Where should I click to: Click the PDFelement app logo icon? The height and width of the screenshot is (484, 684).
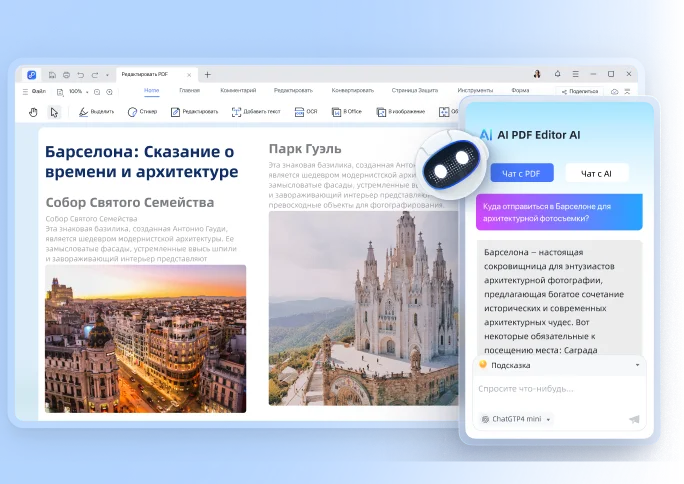[31, 75]
